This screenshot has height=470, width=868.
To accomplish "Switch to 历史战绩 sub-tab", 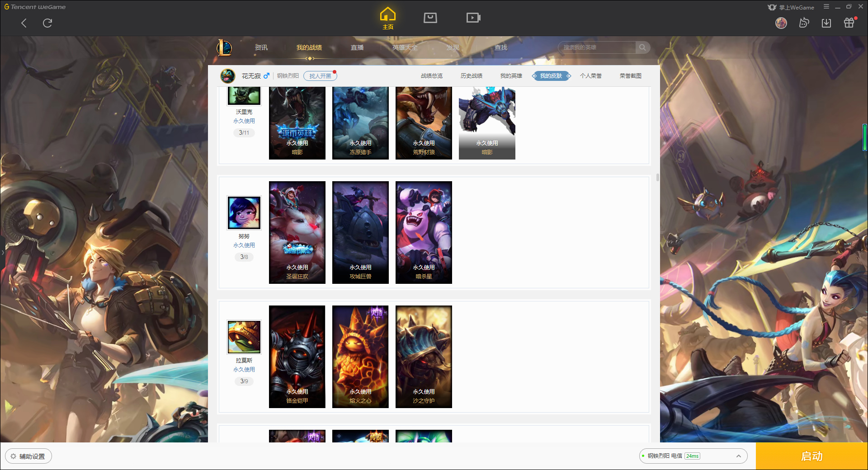I will click(x=472, y=76).
